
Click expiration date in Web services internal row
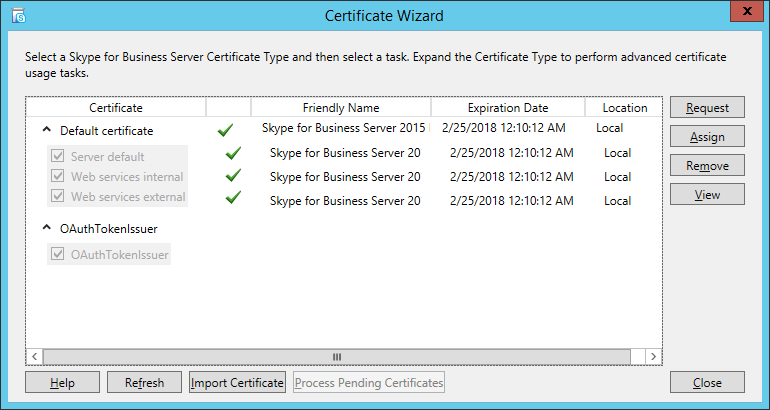[x=512, y=176]
